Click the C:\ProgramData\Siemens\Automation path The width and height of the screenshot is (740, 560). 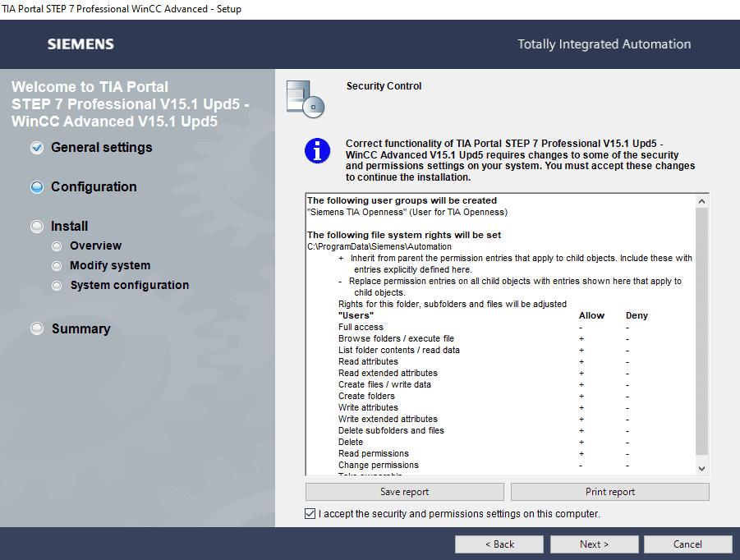point(379,246)
